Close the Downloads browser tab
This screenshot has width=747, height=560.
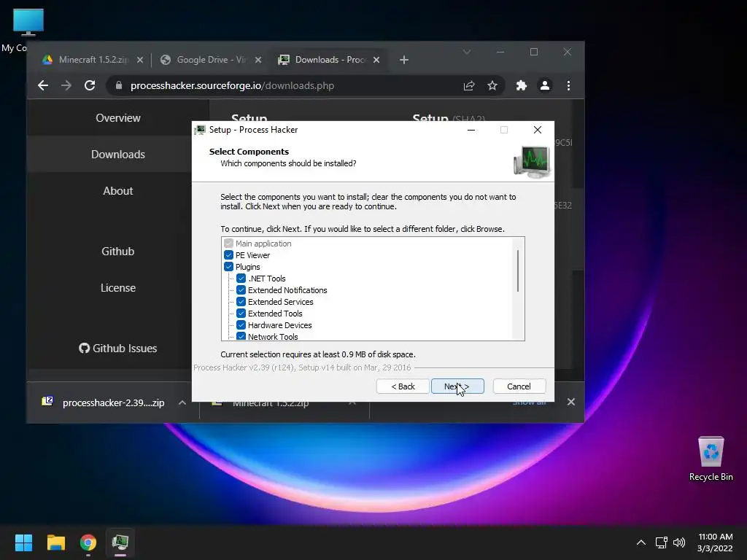pyautogui.click(x=376, y=60)
